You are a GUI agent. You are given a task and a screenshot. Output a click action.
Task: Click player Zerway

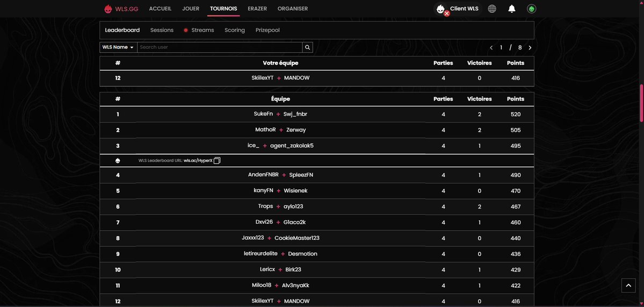[296, 130]
